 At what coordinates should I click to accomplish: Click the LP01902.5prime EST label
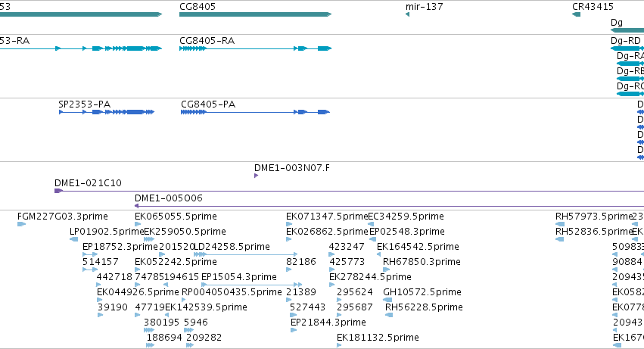107,232
